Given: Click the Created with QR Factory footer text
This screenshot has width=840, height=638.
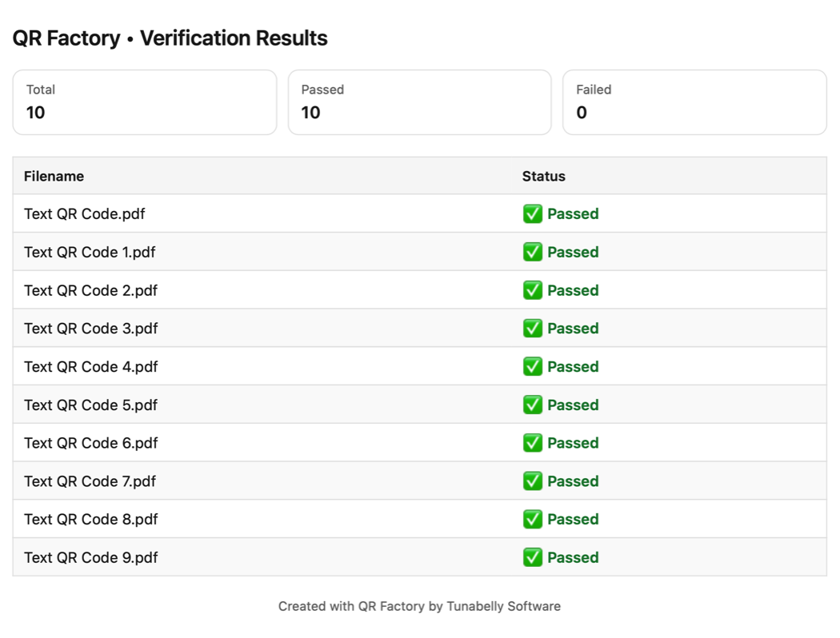Looking at the screenshot, I should (419, 606).
